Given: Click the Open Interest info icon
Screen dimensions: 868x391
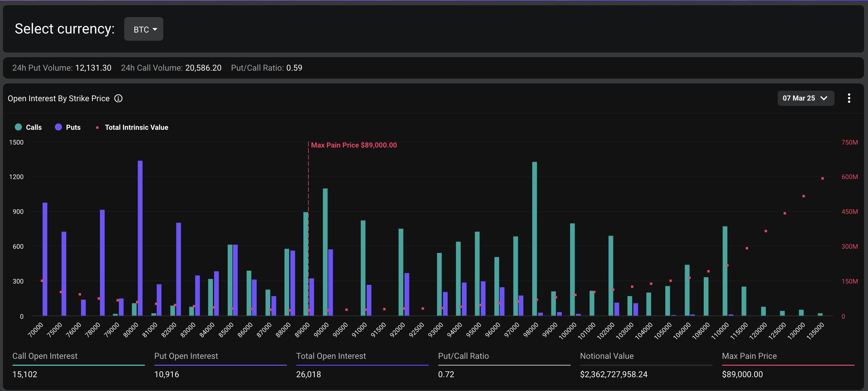Looking at the screenshot, I should pos(118,99).
